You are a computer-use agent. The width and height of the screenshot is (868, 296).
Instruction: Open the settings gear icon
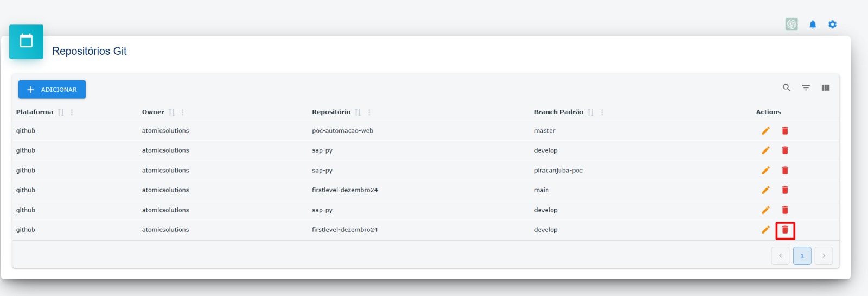point(833,24)
